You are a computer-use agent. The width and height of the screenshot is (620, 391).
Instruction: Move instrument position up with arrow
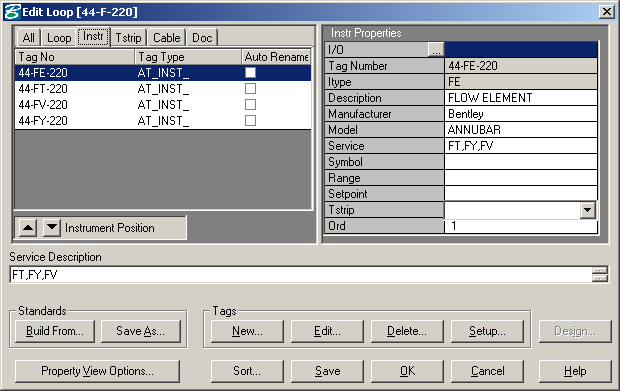(28, 228)
